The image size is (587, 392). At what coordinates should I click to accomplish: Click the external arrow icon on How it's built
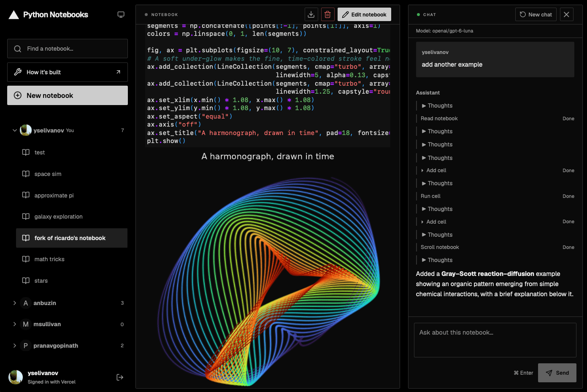[119, 72]
